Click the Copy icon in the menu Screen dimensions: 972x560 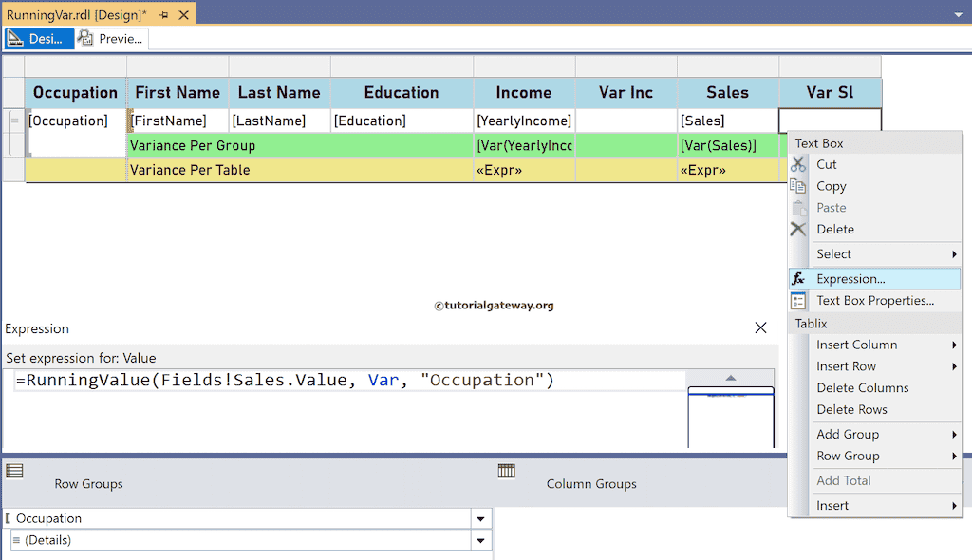(800, 186)
